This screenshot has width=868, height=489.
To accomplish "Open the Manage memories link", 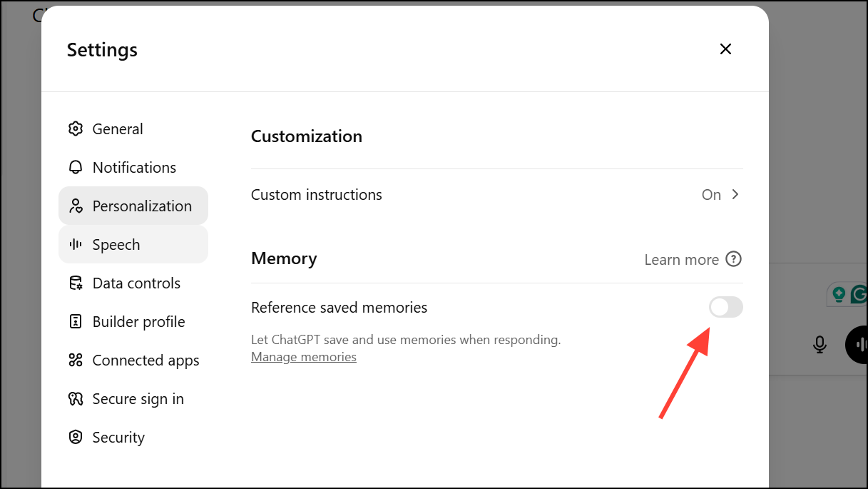I will [x=304, y=357].
